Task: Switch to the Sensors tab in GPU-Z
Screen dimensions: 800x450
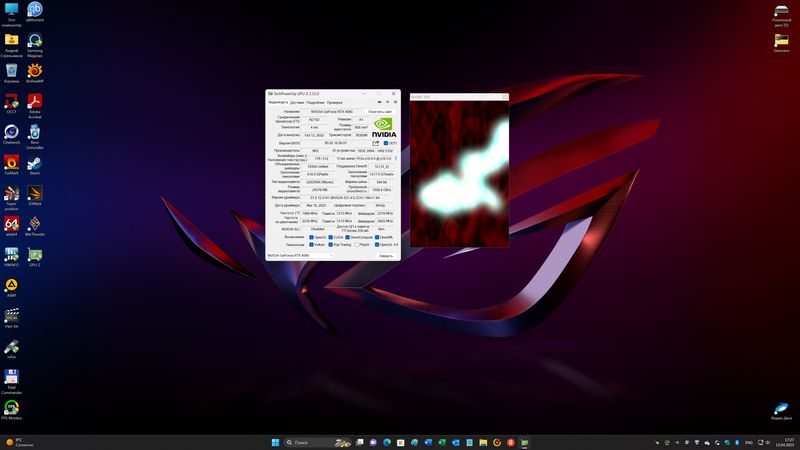Action: click(297, 103)
